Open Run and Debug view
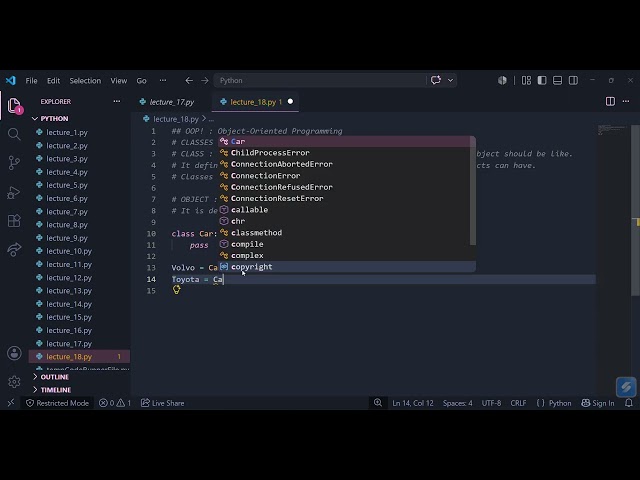The image size is (640, 480). 14,192
